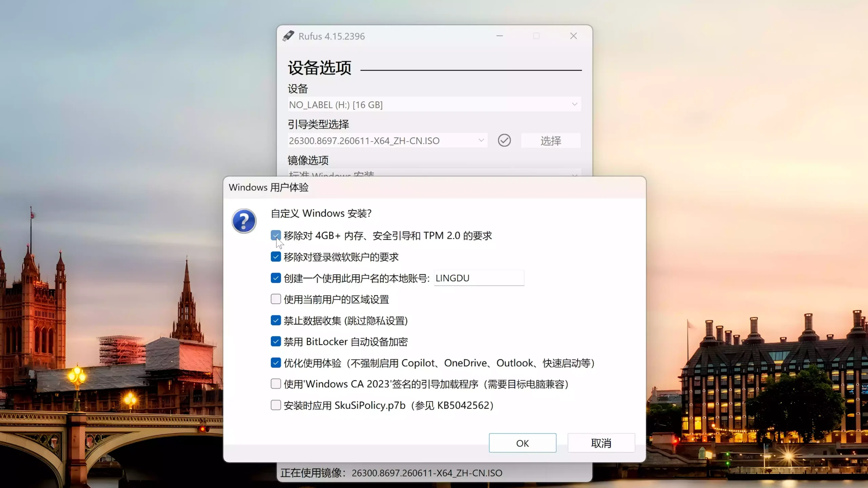The height and width of the screenshot is (488, 868).
Task: Minimize the Rufus window
Action: [x=499, y=36]
